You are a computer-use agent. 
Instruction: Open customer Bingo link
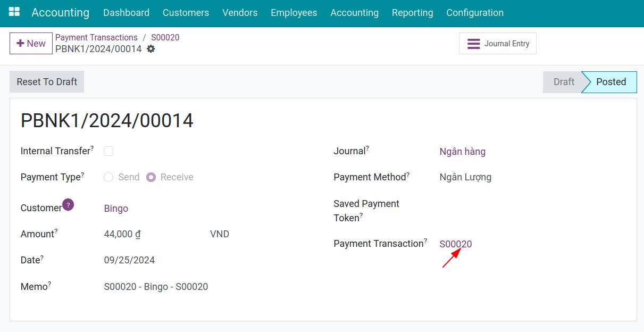116,209
